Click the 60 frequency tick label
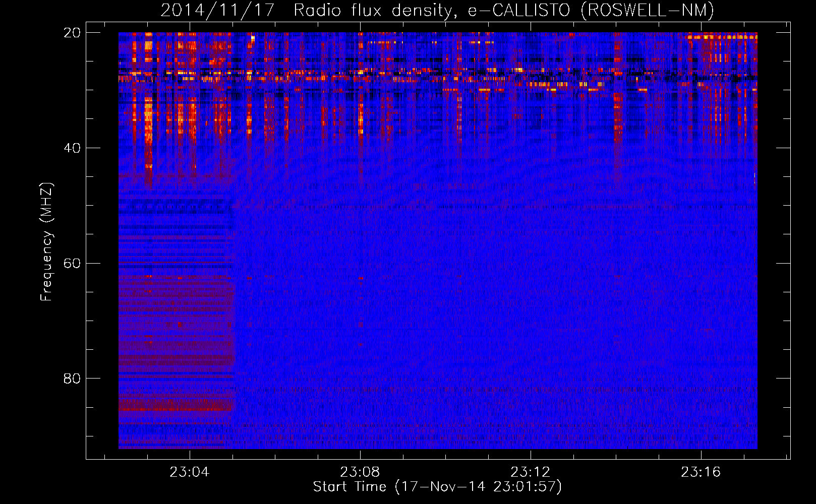 [x=72, y=264]
